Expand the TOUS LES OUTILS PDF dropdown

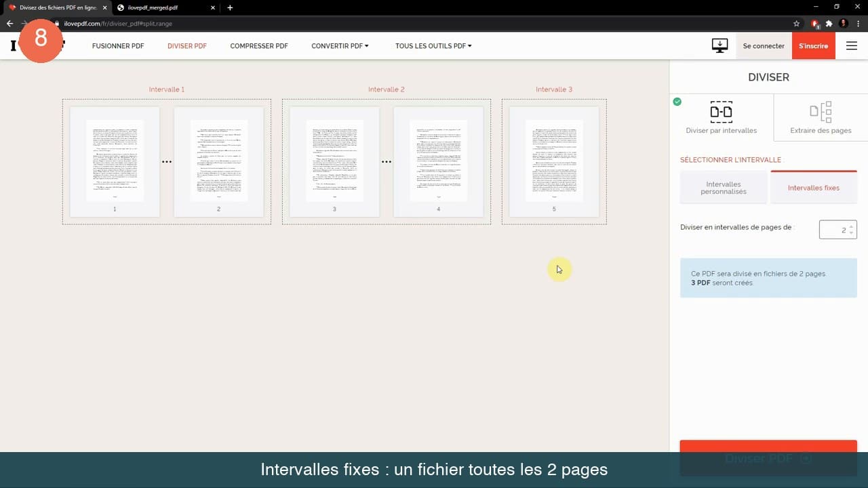tap(433, 46)
